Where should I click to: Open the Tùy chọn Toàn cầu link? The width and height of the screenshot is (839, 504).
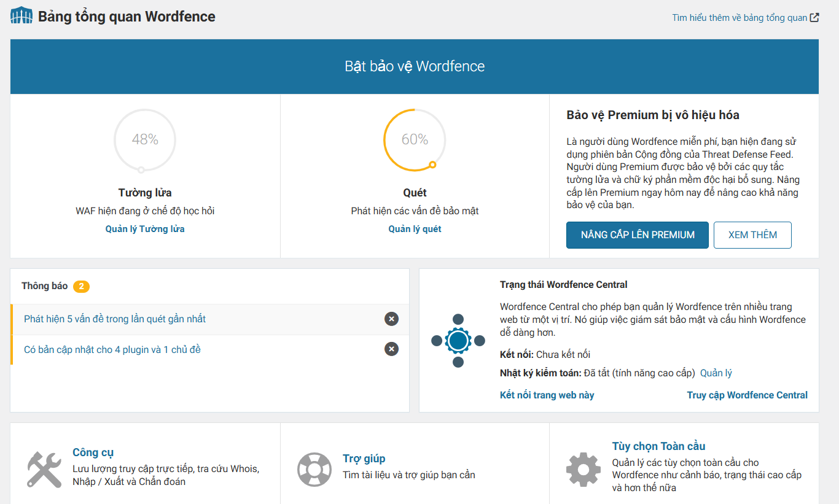[x=658, y=446]
